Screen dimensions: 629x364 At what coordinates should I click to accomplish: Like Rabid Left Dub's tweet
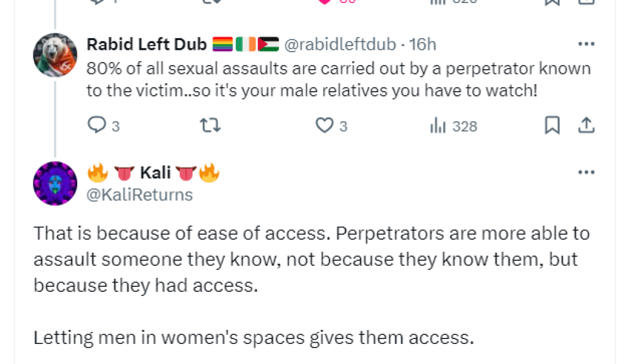click(325, 126)
